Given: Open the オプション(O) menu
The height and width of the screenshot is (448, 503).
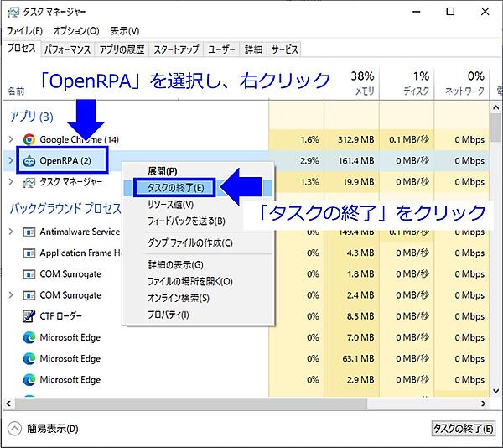Looking at the screenshot, I should [x=76, y=31].
